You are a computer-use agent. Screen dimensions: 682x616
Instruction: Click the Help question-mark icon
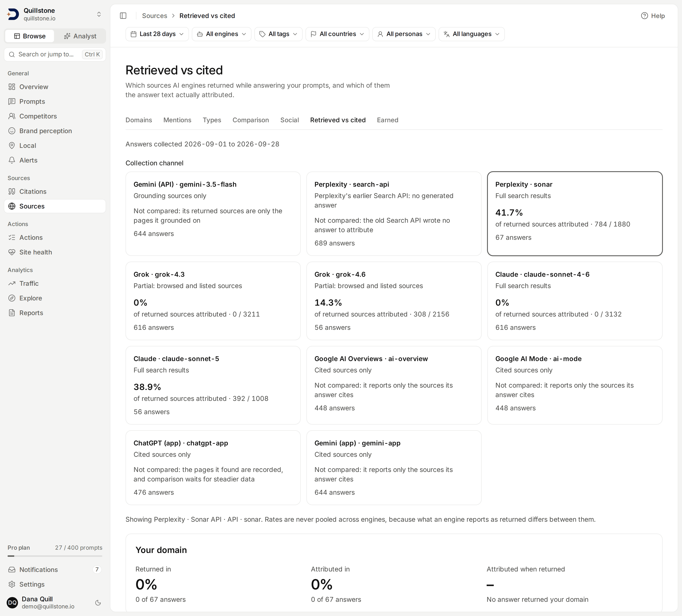[644, 16]
